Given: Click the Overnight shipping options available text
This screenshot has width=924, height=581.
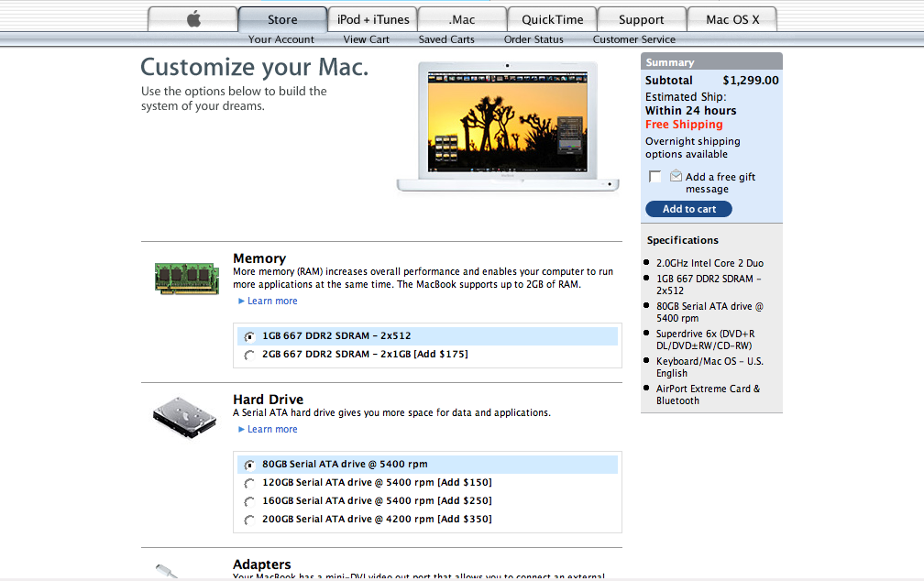Looking at the screenshot, I should click(692, 148).
